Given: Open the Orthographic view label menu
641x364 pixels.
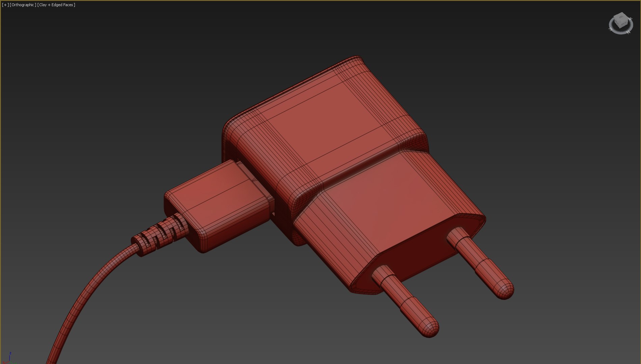Looking at the screenshot, I should click(23, 5).
